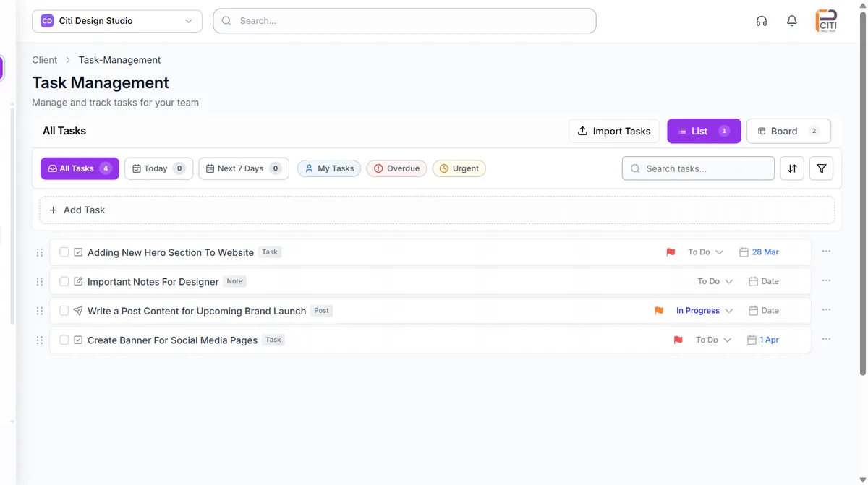868x485 pixels.
Task: Check the Hero Section task checkbox
Action: (x=64, y=252)
